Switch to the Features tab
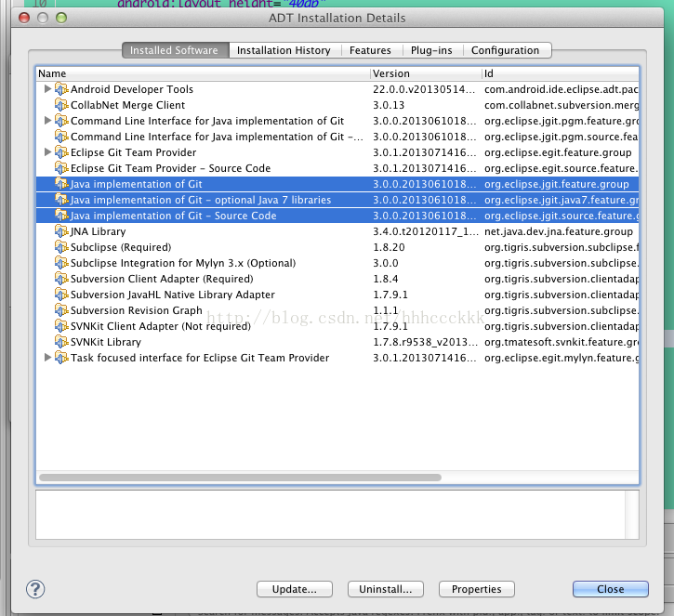This screenshot has width=674, height=616. coord(370,50)
